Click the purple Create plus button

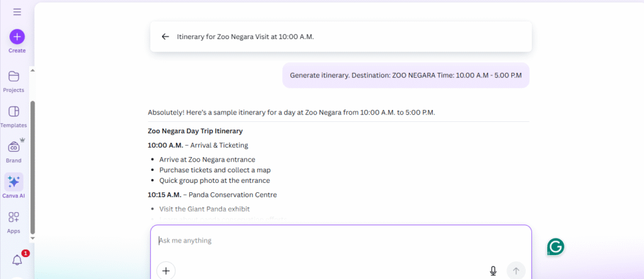point(17,36)
